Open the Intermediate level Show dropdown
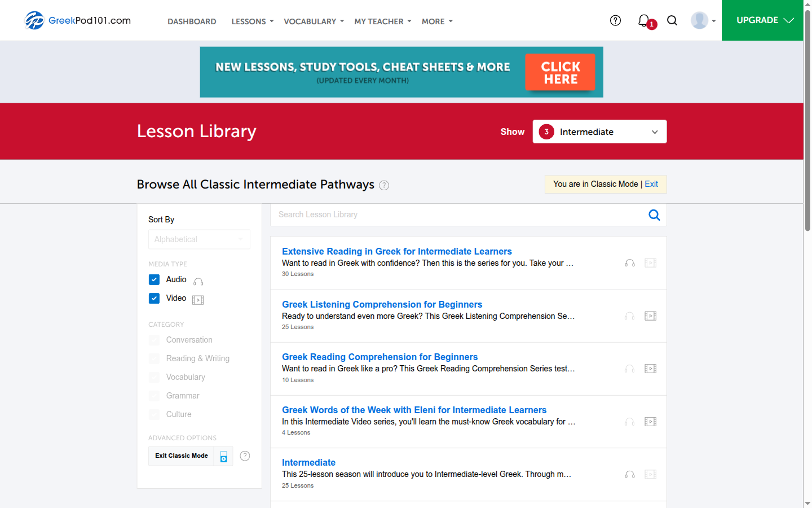The image size is (812, 508). (599, 132)
